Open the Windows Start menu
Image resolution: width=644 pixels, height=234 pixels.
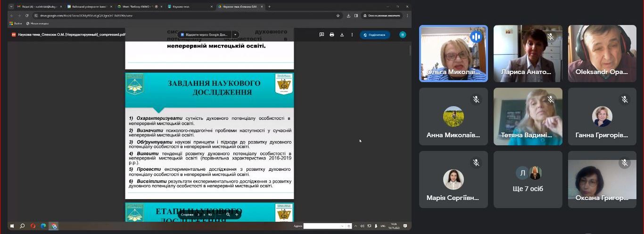point(12,226)
